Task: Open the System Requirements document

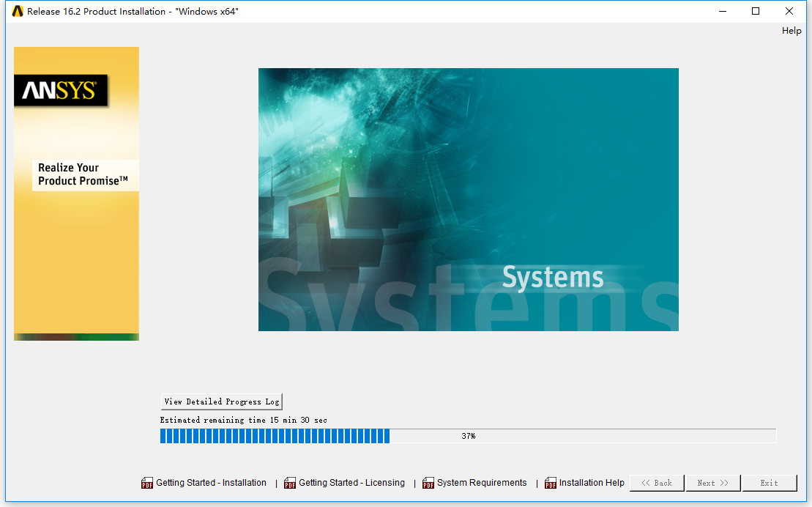Action: tap(482, 483)
